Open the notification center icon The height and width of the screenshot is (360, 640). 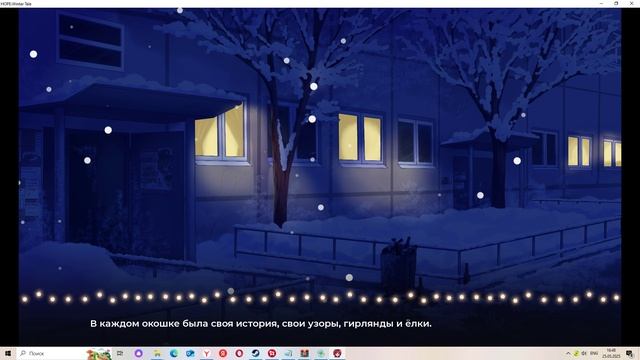[630, 353]
